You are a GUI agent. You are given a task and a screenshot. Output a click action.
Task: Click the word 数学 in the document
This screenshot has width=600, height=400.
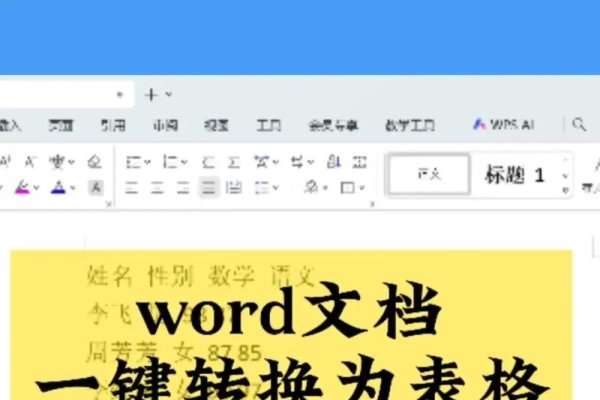(x=231, y=276)
